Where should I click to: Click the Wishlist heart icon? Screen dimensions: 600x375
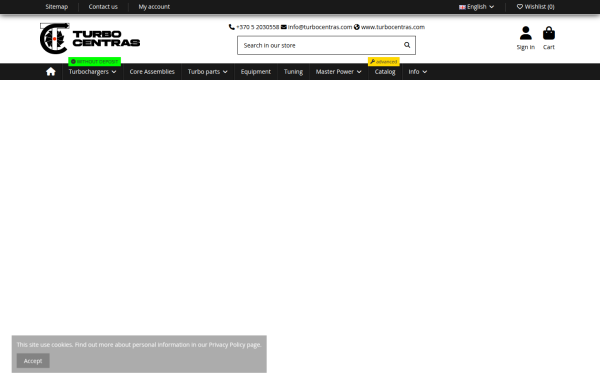(520, 7)
